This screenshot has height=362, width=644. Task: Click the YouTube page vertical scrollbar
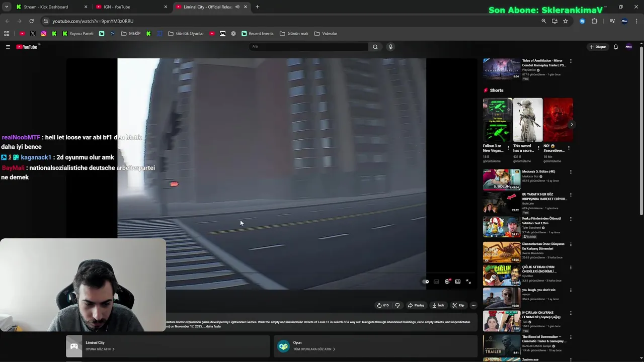click(641, 131)
